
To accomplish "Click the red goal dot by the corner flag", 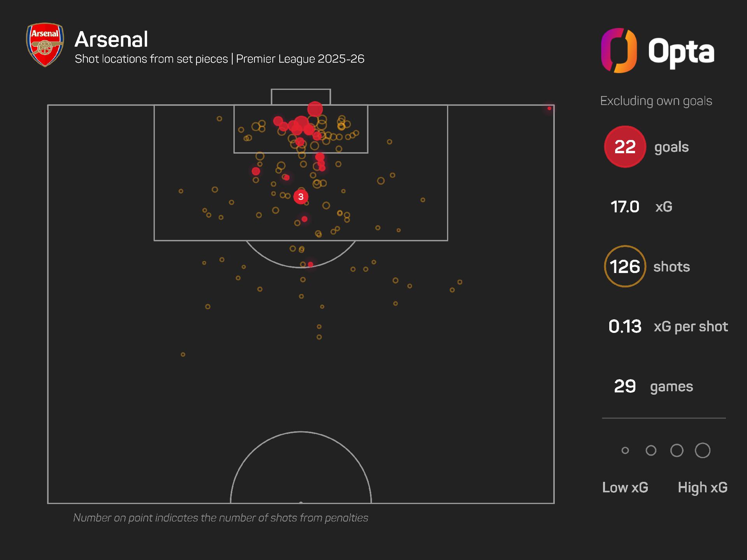I will (549, 108).
